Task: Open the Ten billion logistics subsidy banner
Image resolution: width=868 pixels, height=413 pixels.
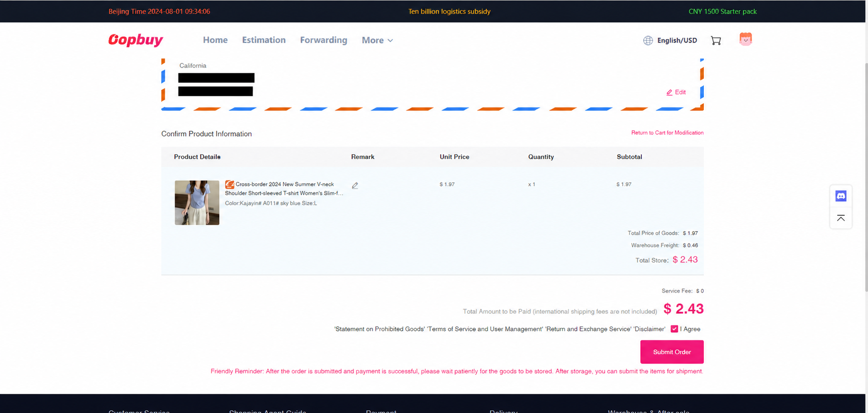Action: 449,11
